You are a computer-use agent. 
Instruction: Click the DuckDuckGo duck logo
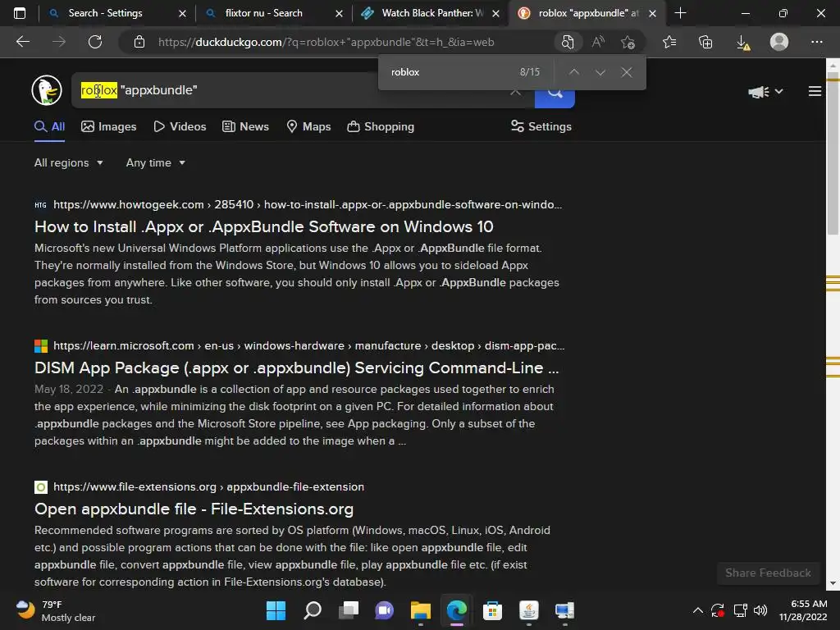click(47, 90)
